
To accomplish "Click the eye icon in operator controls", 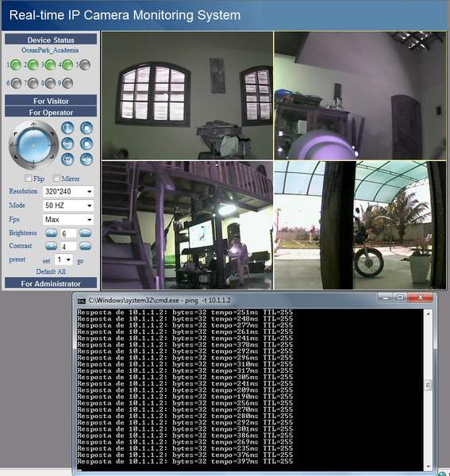I will tap(67, 159).
